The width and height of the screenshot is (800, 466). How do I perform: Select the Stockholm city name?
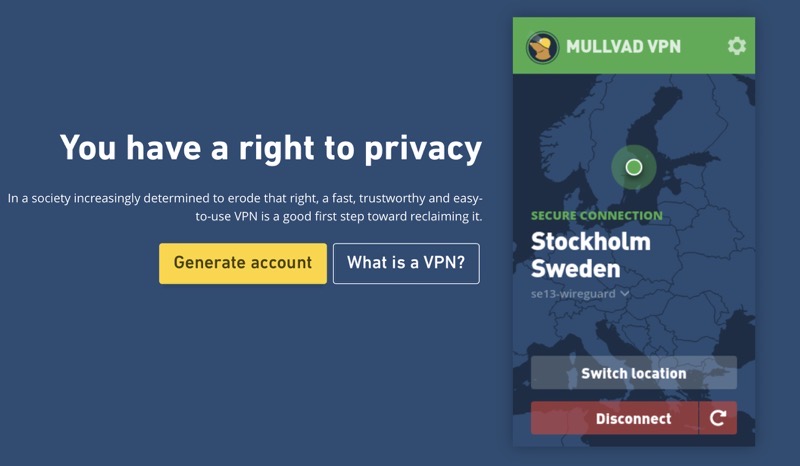(590, 241)
